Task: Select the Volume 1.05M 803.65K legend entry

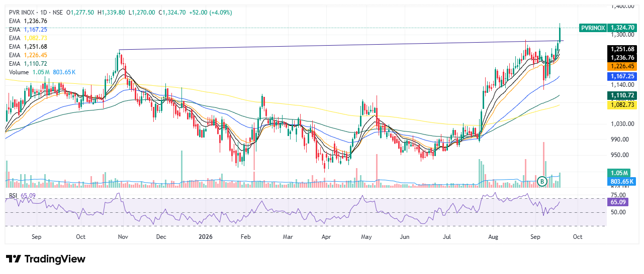Action: [41, 72]
